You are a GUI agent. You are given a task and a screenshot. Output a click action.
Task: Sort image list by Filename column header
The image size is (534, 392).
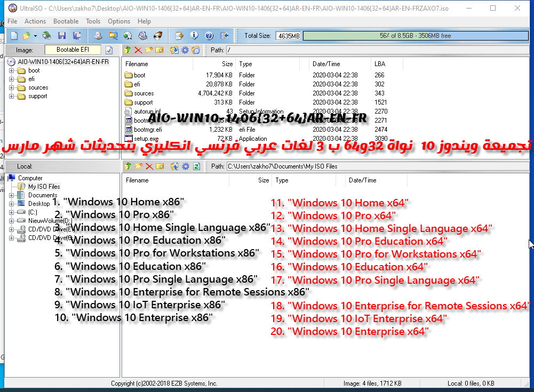158,64
